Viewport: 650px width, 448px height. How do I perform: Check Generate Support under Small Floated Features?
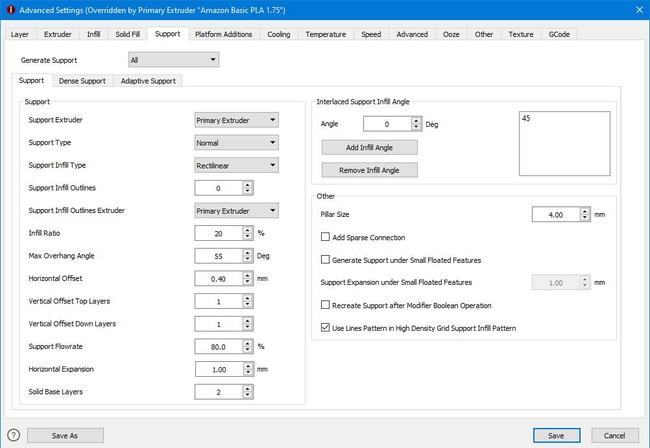pos(325,259)
